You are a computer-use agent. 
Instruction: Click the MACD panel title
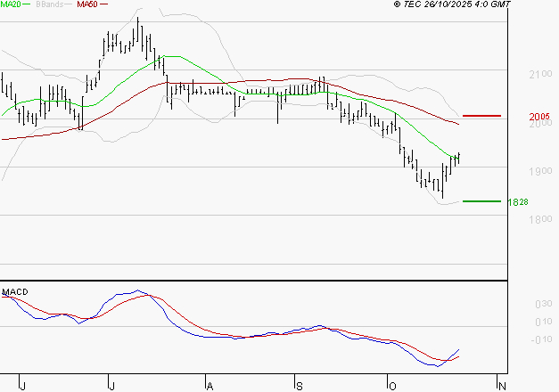(x=15, y=292)
